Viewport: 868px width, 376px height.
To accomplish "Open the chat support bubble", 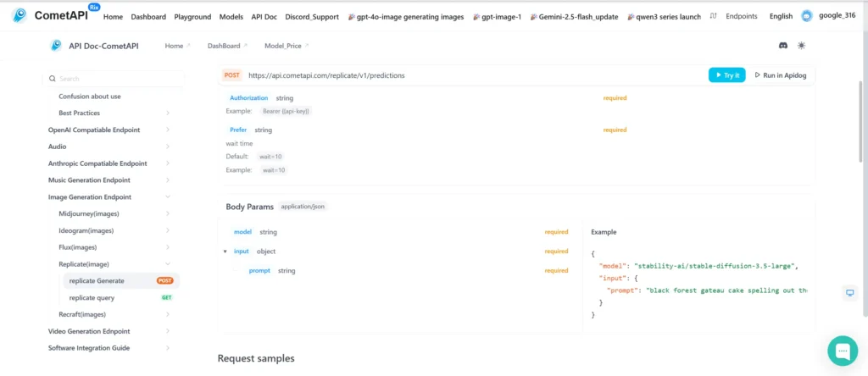I will tap(843, 350).
